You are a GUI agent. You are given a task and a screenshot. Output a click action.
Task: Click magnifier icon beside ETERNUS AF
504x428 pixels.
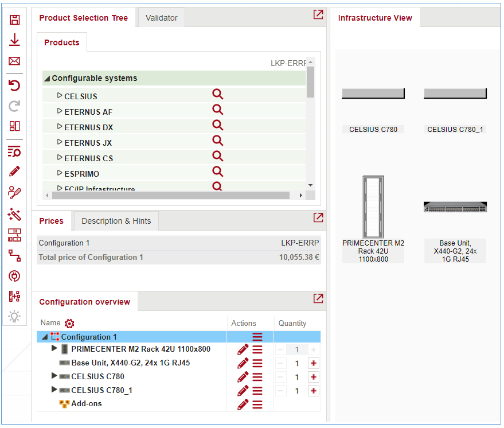218,110
